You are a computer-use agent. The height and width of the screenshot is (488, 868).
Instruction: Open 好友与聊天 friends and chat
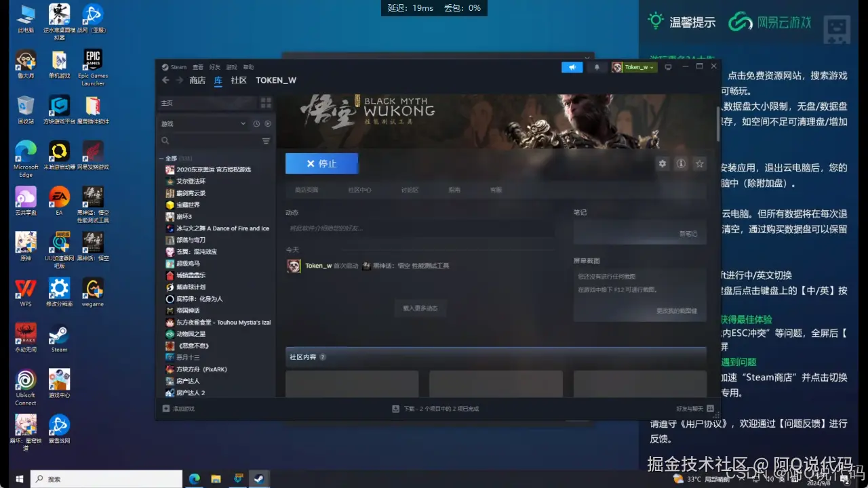pos(695,409)
